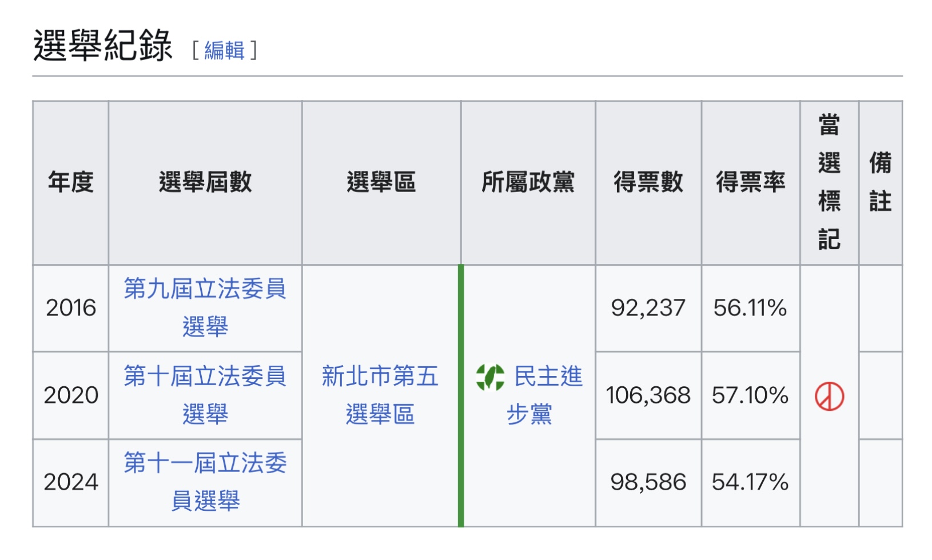Image resolution: width=932 pixels, height=560 pixels.
Task: Click the 當選標記 column header
Action: tap(829, 182)
